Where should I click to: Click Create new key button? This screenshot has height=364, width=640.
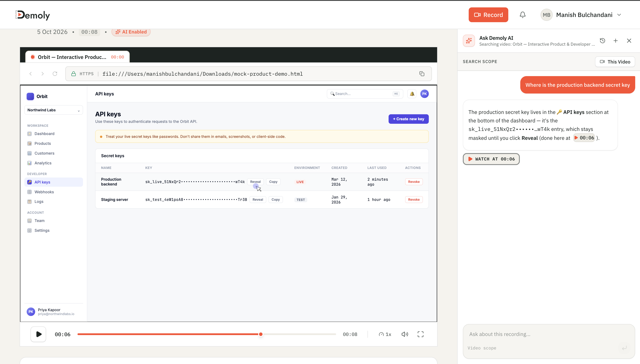pyautogui.click(x=408, y=119)
